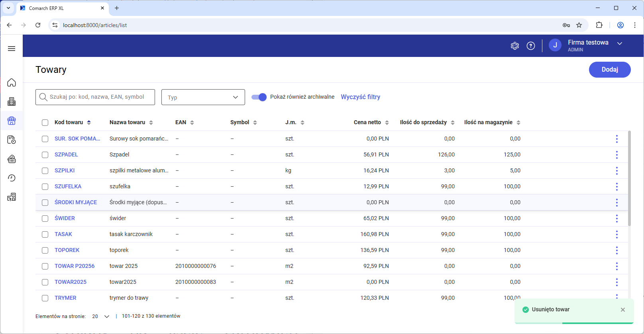Open row actions menu for SZPADEL
Viewport: 644px width, 334px height.
click(617, 154)
